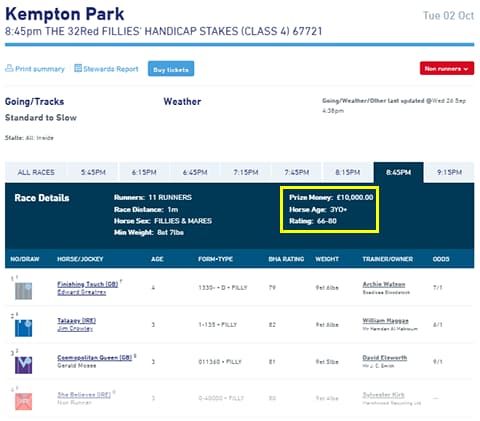The width and height of the screenshot is (480, 421).
Task: Open the She Believes pink silks image
Action: 24,402
